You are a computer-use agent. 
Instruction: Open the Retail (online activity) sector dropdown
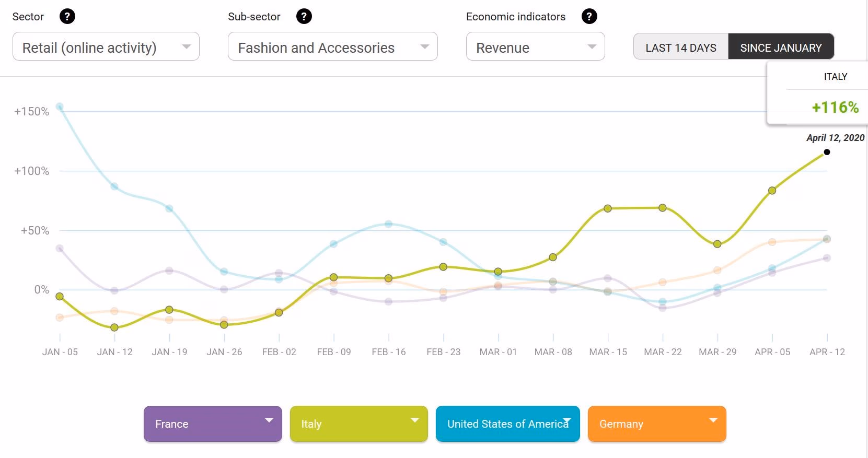(106, 47)
